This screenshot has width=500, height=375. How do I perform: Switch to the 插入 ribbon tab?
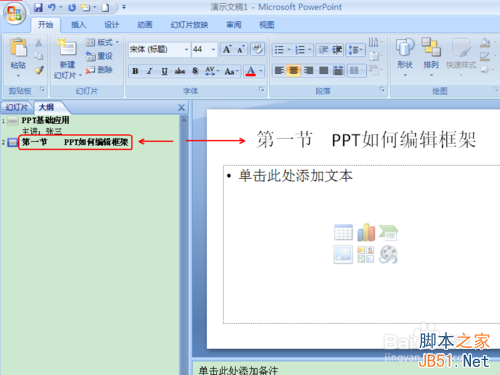pos(78,25)
